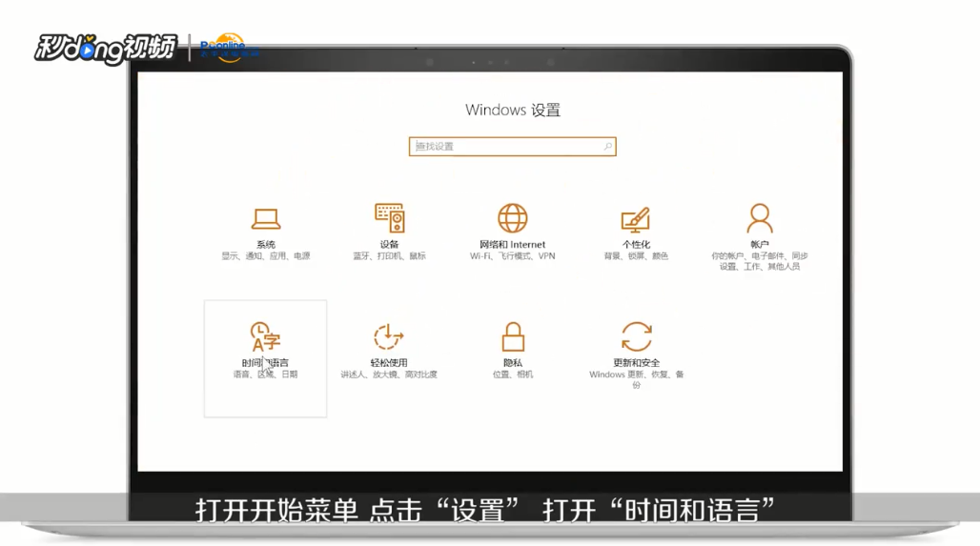Select the 隐私 label
This screenshot has height=546, width=980.
tap(513, 362)
